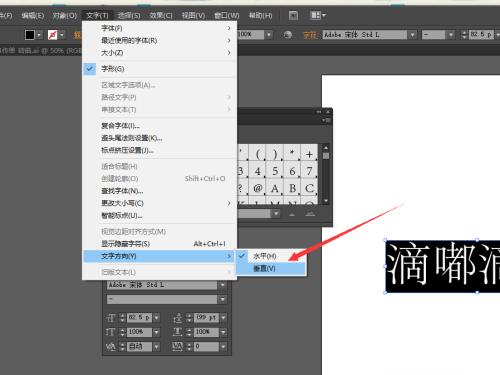Insert the '5' glyph from Glyphs panel
Screen dimensions: 500x375
(275, 171)
